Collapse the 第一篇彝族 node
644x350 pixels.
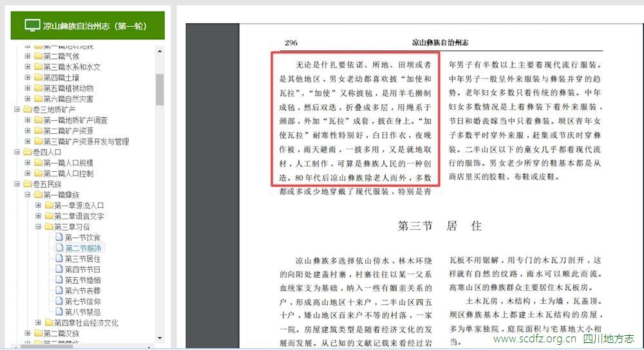pyautogui.click(x=28, y=194)
